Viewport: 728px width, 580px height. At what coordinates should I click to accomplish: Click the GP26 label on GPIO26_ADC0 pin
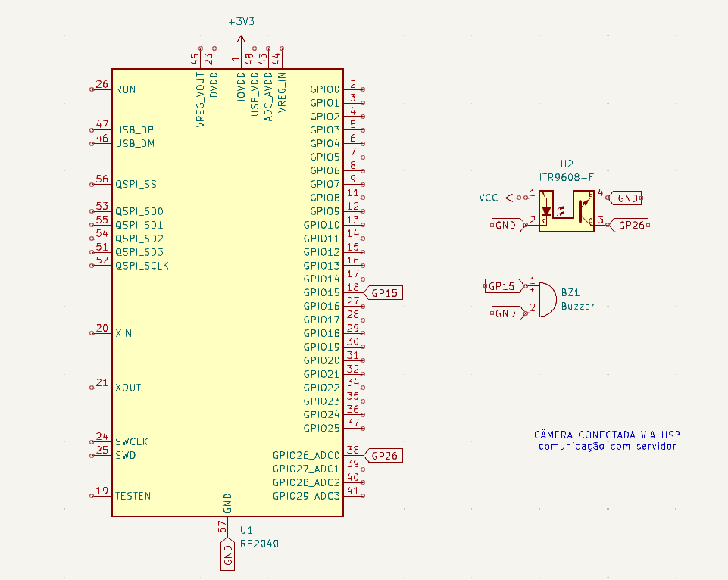pyautogui.click(x=383, y=455)
